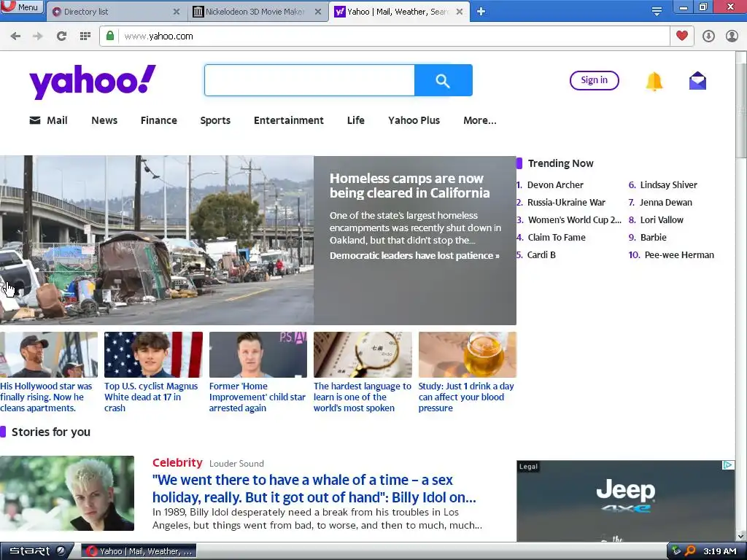Go forward with the forward arrow
This screenshot has width=747, height=560.
[38, 36]
